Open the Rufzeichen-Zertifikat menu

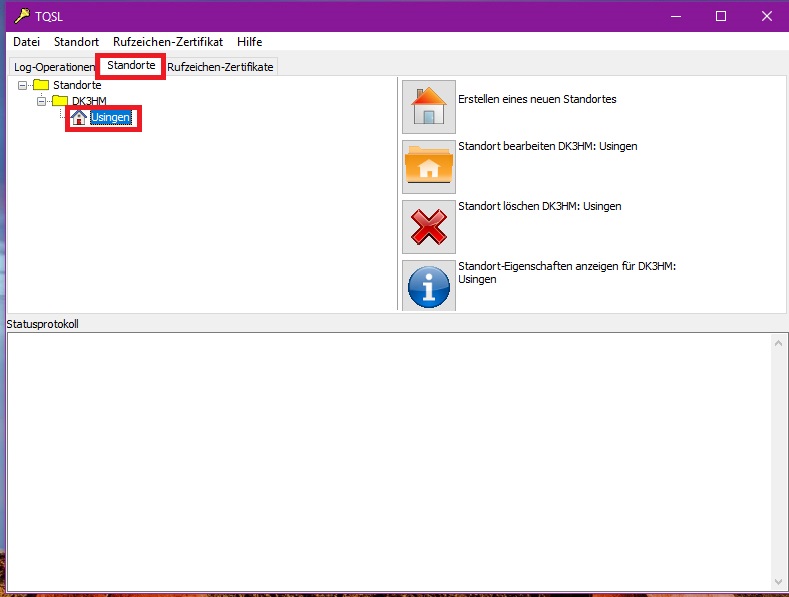click(x=168, y=42)
